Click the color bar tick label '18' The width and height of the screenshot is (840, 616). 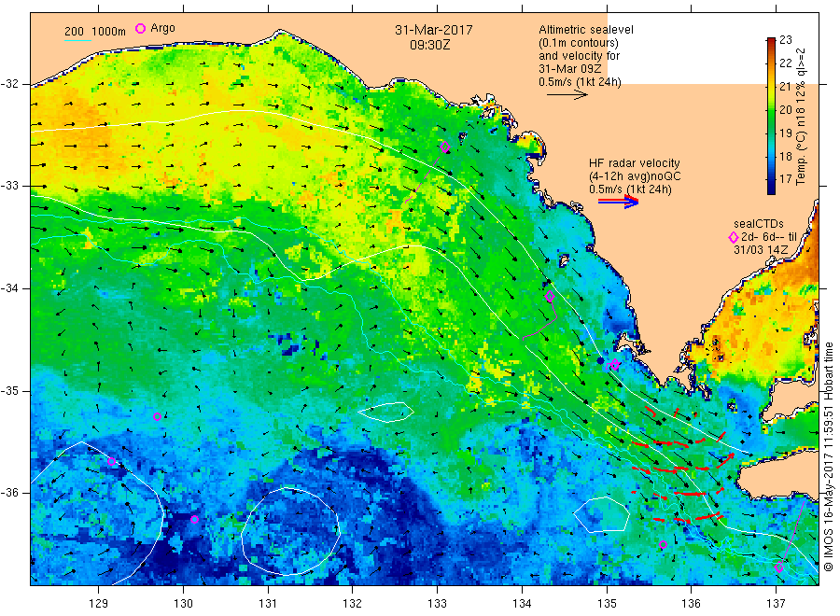coord(785,157)
